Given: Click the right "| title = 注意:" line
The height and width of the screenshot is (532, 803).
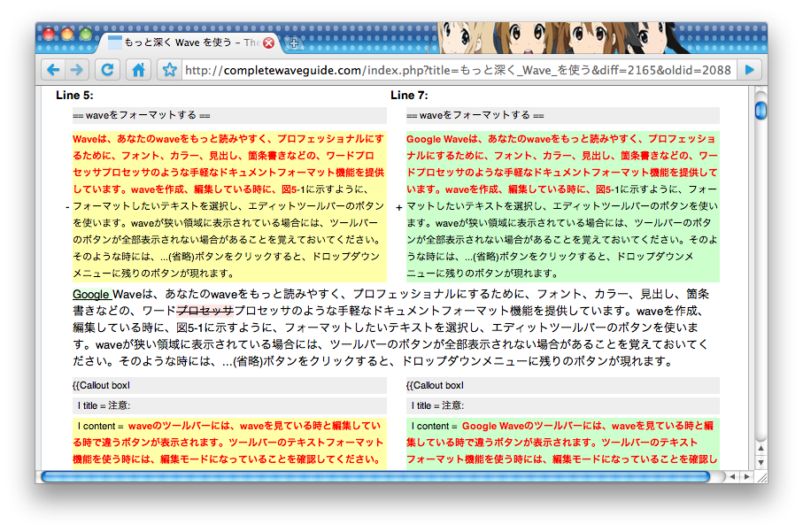Looking at the screenshot, I should coord(563,405).
